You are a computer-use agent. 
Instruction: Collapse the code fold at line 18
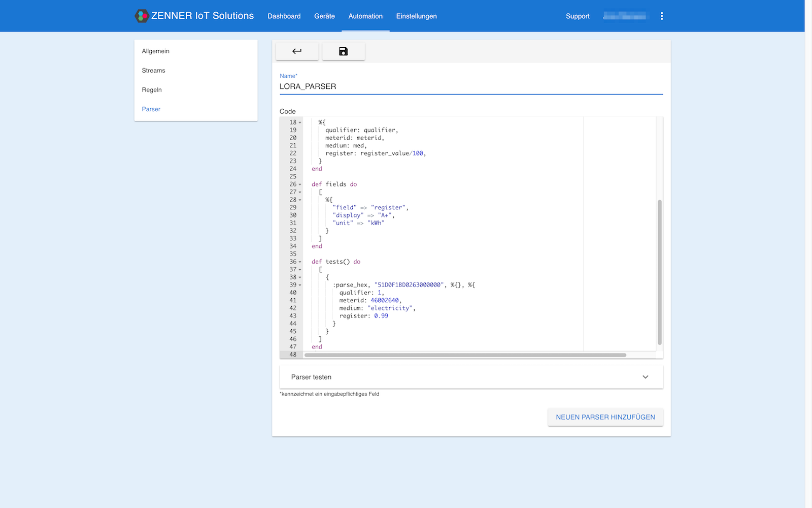coord(300,122)
